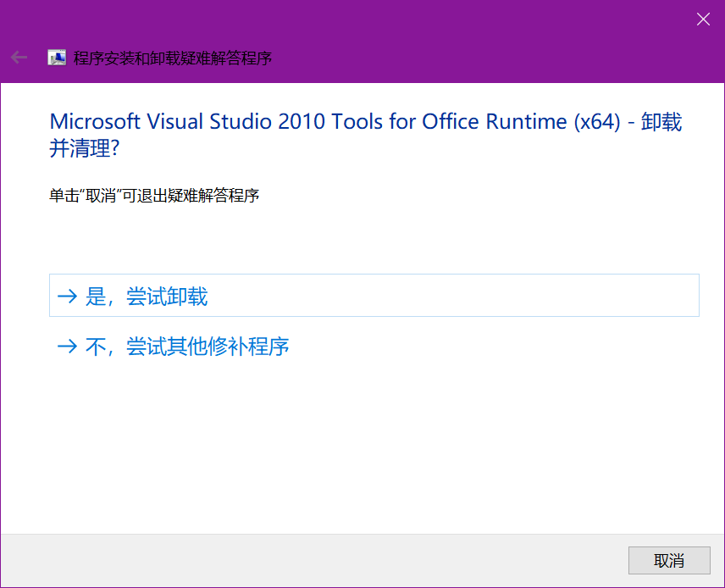Choose 不，尝试其他修补程序 option
The image size is (725, 588).
coord(186,346)
